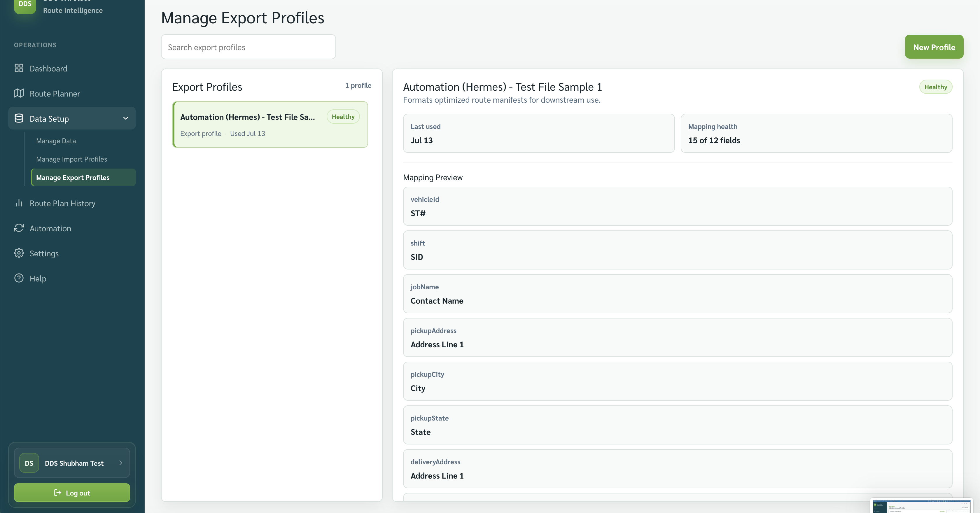Click the pickupCity City mapping row
980x513 pixels.
coord(678,381)
